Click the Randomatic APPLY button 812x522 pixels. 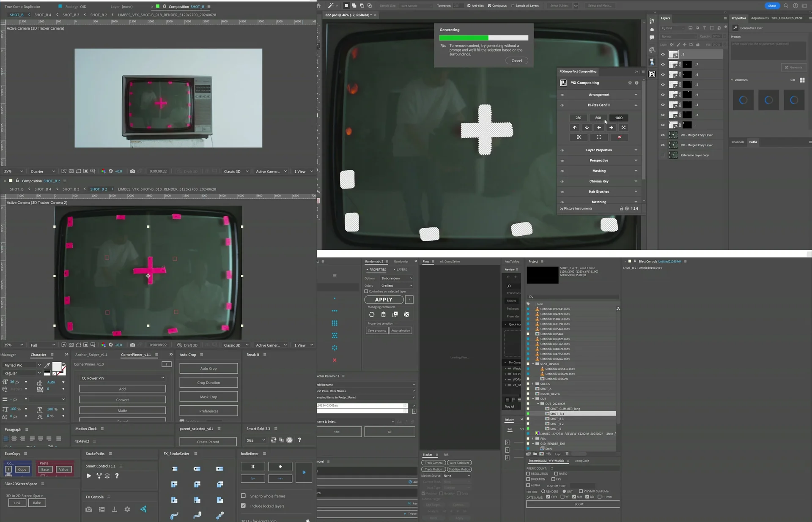pyautogui.click(x=384, y=300)
